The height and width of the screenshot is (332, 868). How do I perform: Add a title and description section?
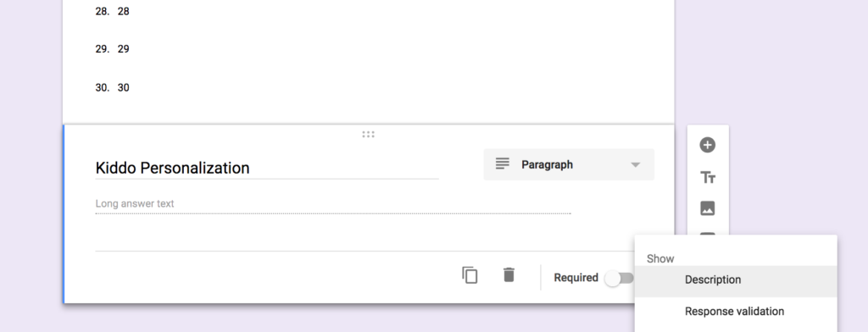tap(708, 178)
